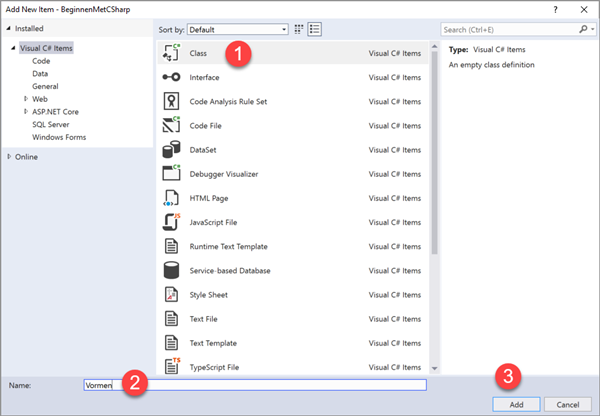Choose the Code Analysis Rule Set icon
The image size is (600, 416).
pos(171,101)
